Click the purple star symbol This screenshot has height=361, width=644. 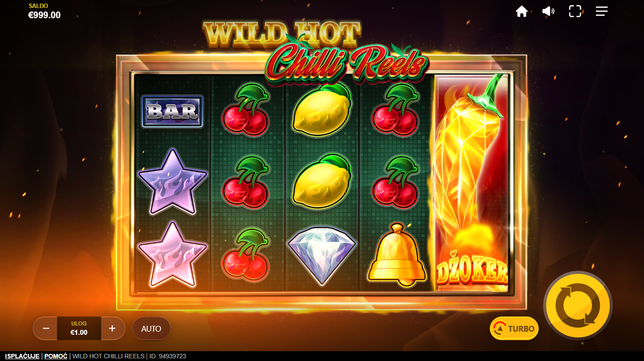point(172,182)
